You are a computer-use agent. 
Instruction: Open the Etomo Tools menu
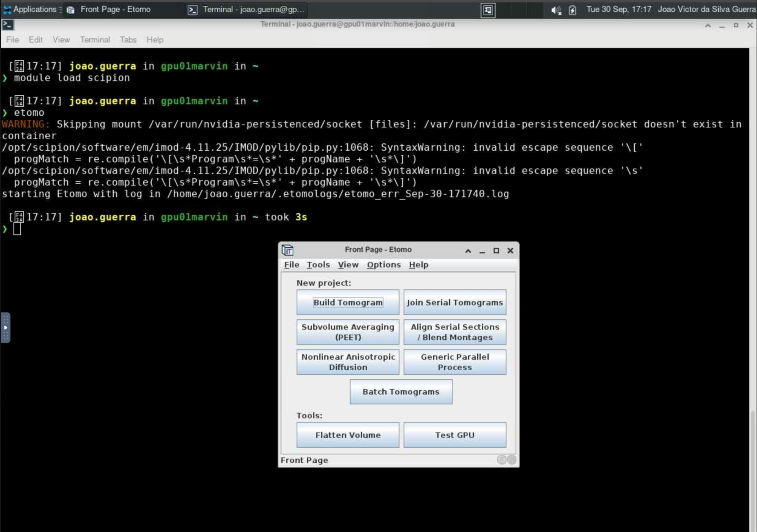(x=318, y=265)
